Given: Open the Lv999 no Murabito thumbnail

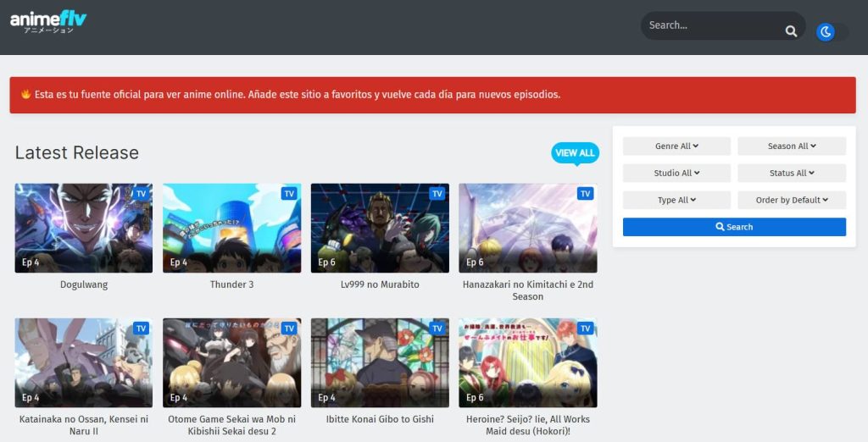Looking at the screenshot, I should coord(380,228).
